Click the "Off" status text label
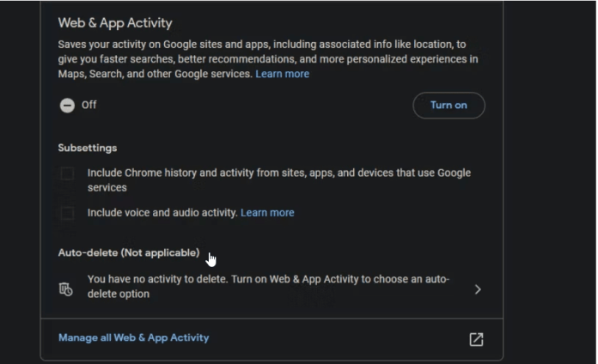 [88, 105]
